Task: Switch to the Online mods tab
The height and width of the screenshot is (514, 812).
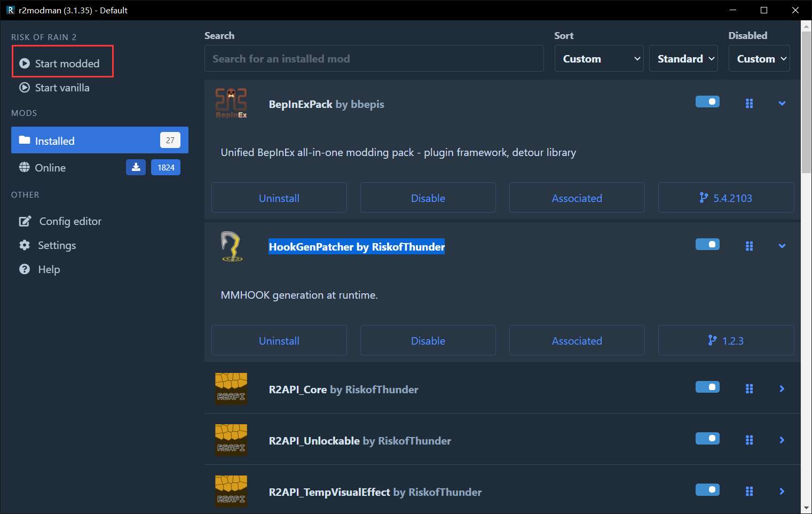Action: pyautogui.click(x=50, y=168)
